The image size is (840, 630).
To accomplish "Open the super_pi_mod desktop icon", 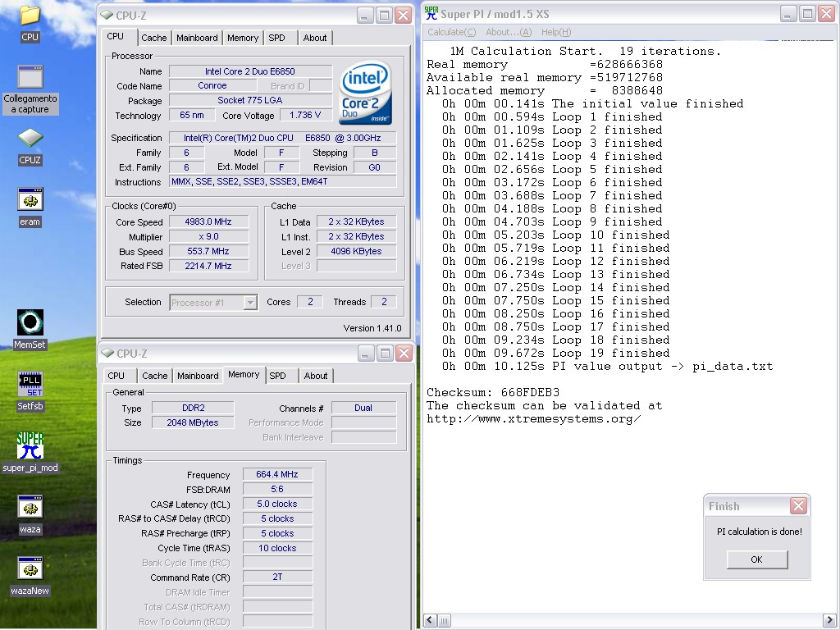I will pyautogui.click(x=30, y=445).
